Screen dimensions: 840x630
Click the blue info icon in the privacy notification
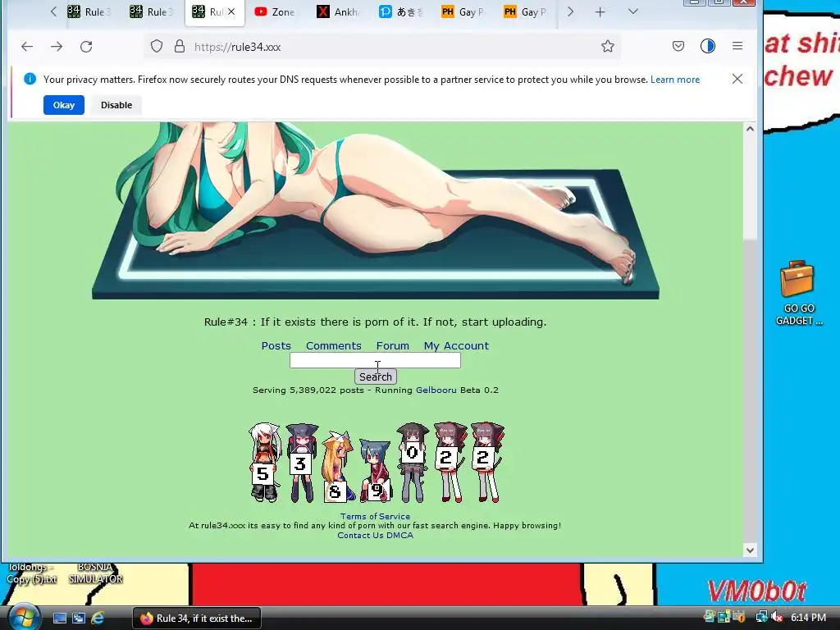click(x=30, y=80)
